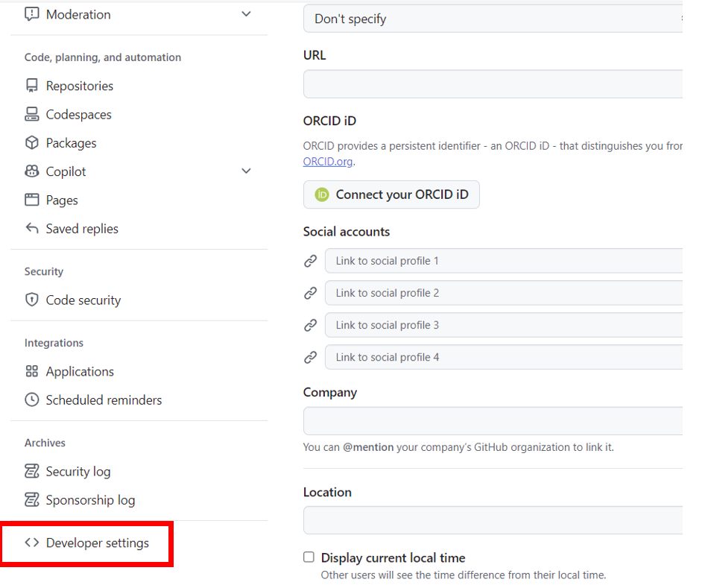Click the Security section heading
Viewport: 717px width, 588px height.
click(44, 271)
